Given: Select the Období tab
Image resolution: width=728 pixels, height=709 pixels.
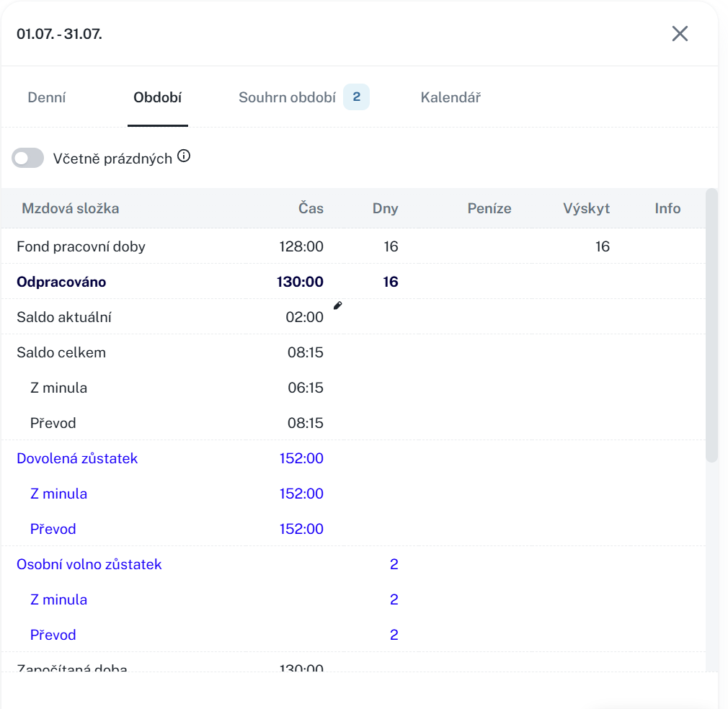Looking at the screenshot, I should tap(157, 97).
